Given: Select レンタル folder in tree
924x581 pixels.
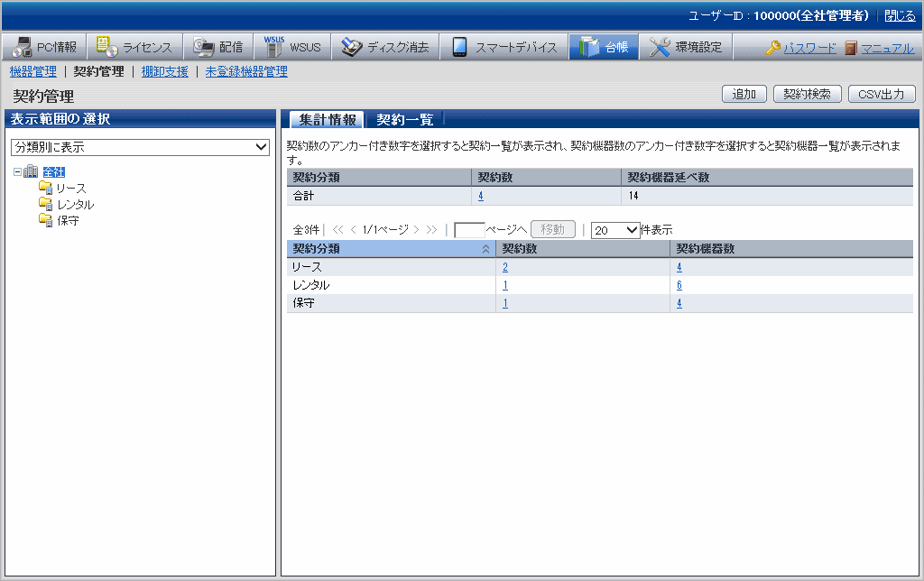Looking at the screenshot, I should tap(74, 204).
